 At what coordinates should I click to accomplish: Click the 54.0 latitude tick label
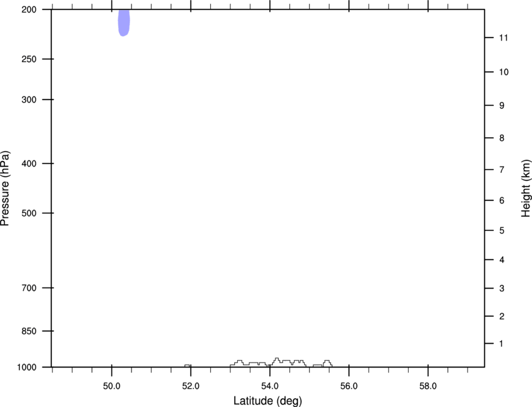point(270,386)
